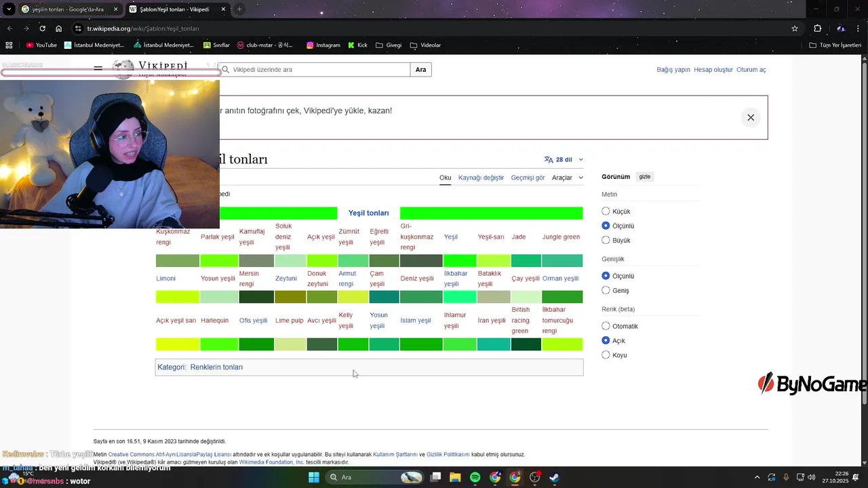The height and width of the screenshot is (488, 868).
Task: Open the Videolar bookmarks folder
Action: [426, 45]
